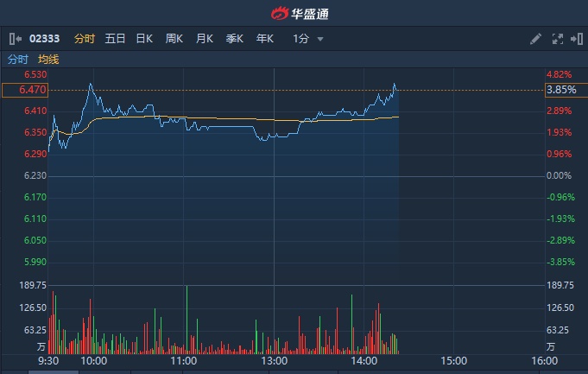Click the 02333 stock code label

tap(42, 39)
